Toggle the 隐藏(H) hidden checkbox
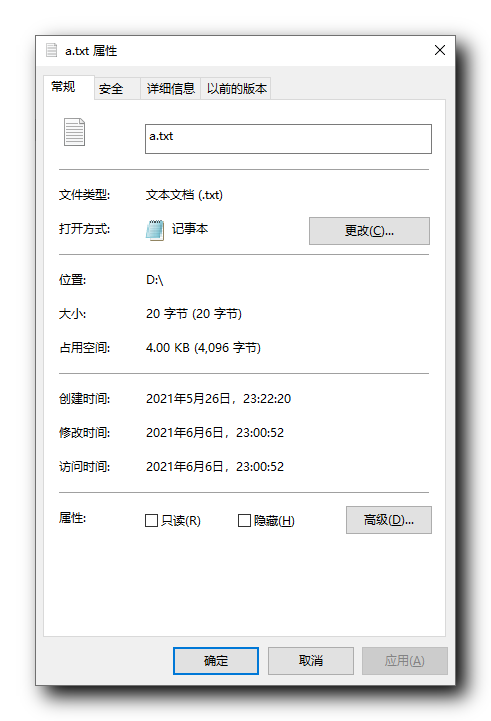 point(244,521)
